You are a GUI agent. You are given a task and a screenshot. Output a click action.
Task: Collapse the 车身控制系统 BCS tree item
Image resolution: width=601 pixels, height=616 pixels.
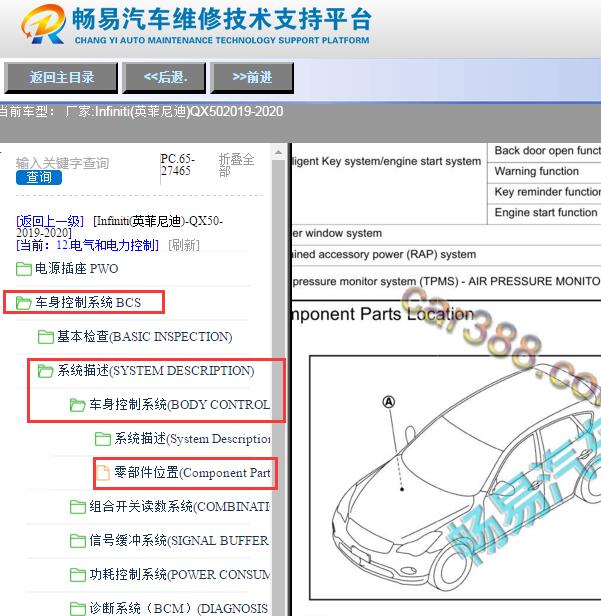(88, 302)
